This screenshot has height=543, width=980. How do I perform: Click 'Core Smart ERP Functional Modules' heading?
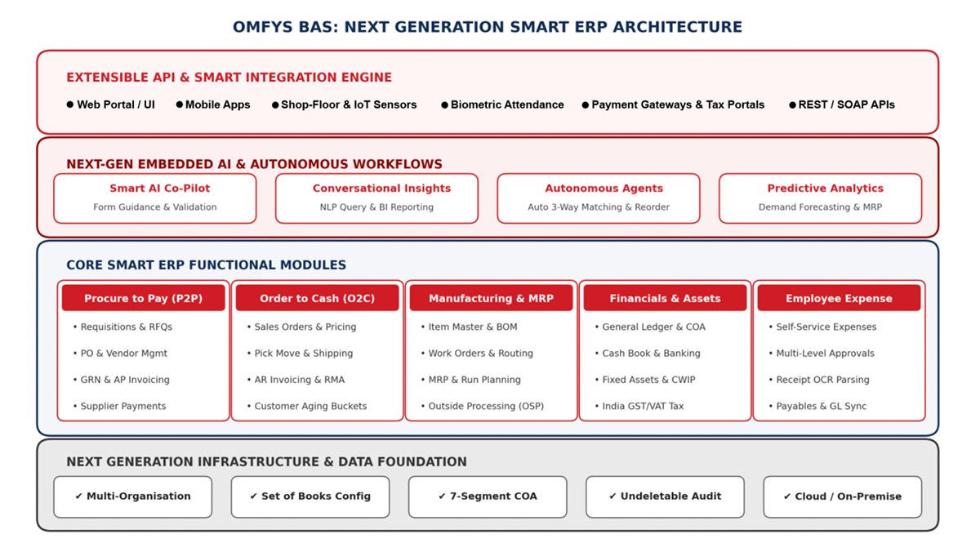click(x=206, y=265)
